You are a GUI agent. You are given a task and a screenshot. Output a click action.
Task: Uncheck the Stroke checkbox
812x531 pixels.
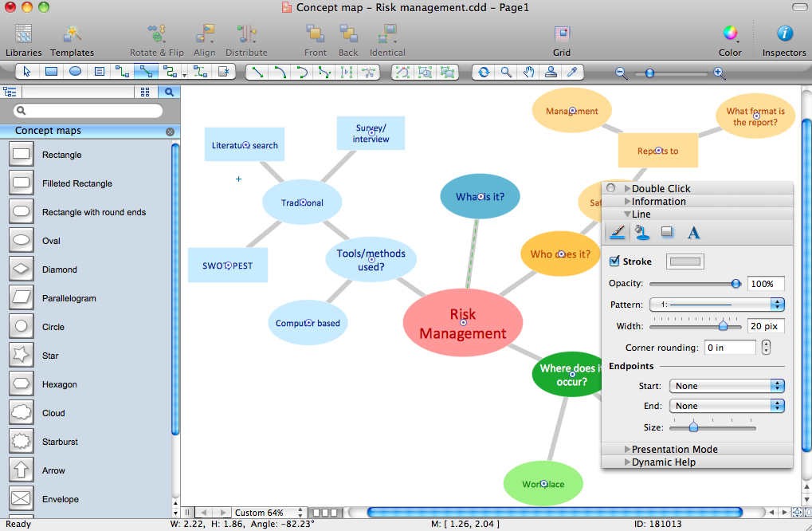pyautogui.click(x=614, y=262)
